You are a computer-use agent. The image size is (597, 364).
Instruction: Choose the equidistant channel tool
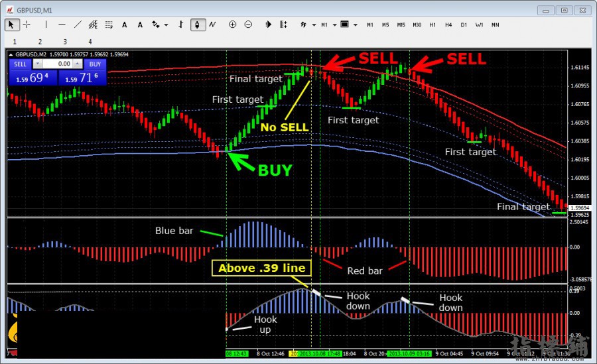pyautogui.click(x=93, y=25)
